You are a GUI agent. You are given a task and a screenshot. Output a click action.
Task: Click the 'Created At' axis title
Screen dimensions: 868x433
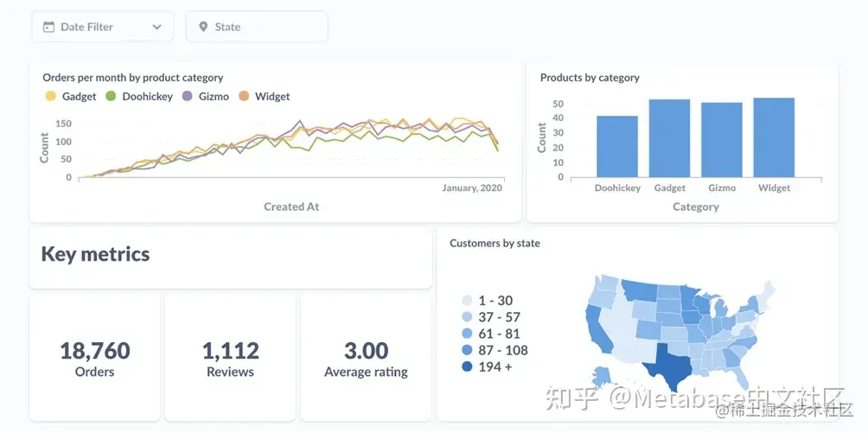point(291,207)
